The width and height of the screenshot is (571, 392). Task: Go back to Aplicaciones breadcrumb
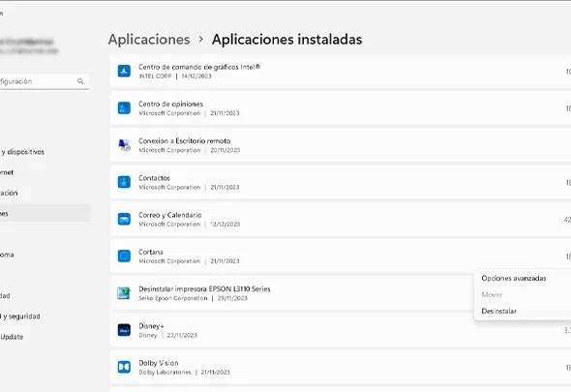pyautogui.click(x=149, y=40)
